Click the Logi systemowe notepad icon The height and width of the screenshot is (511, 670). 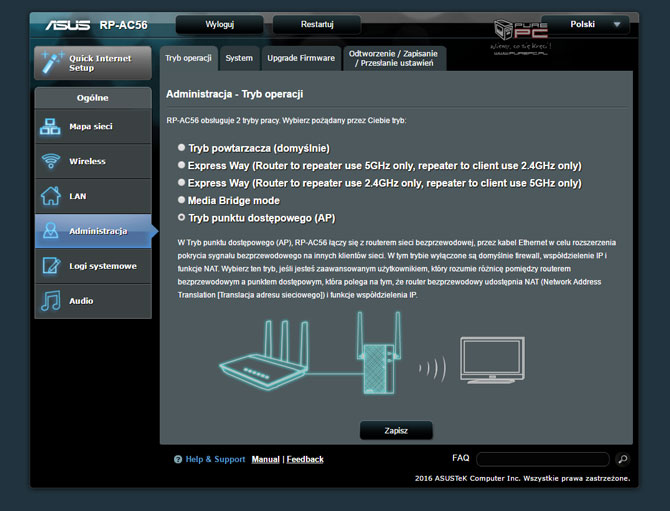51,266
